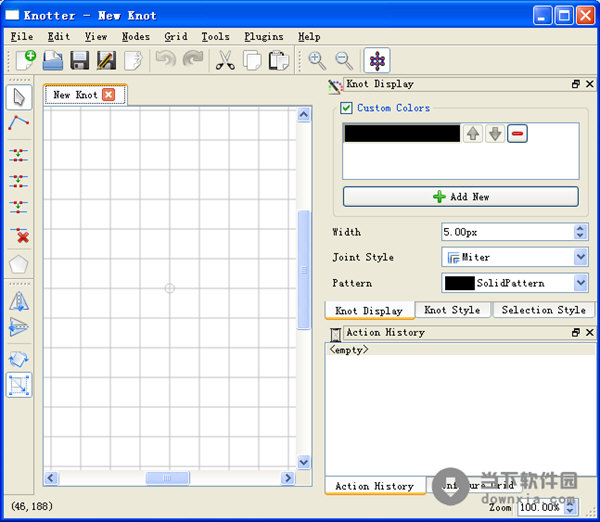
Task: Click the rotate tool icon
Action: [x=19, y=359]
